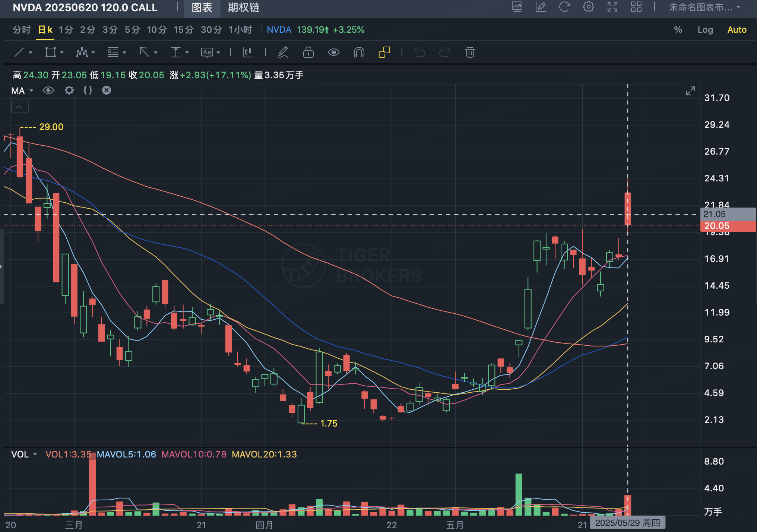757x532 pixels.
Task: Expand the line tool dropdown arrow
Action: [31, 53]
